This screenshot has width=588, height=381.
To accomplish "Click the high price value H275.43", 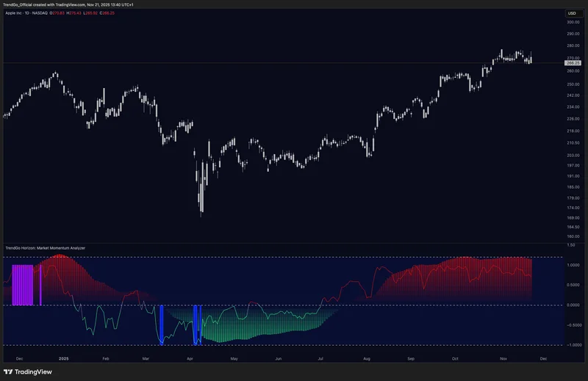I will 74,13.
